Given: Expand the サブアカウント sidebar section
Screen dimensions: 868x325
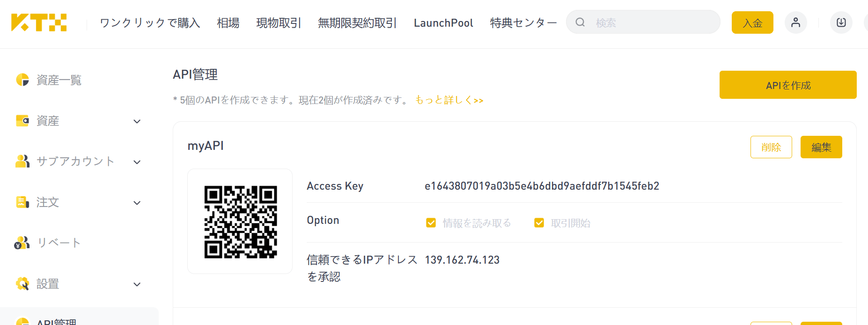Looking at the screenshot, I should click(x=137, y=162).
